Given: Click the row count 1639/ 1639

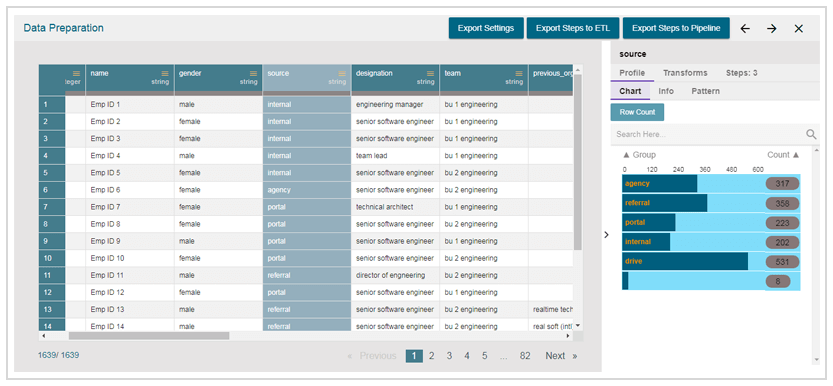Looking at the screenshot, I should [58, 355].
